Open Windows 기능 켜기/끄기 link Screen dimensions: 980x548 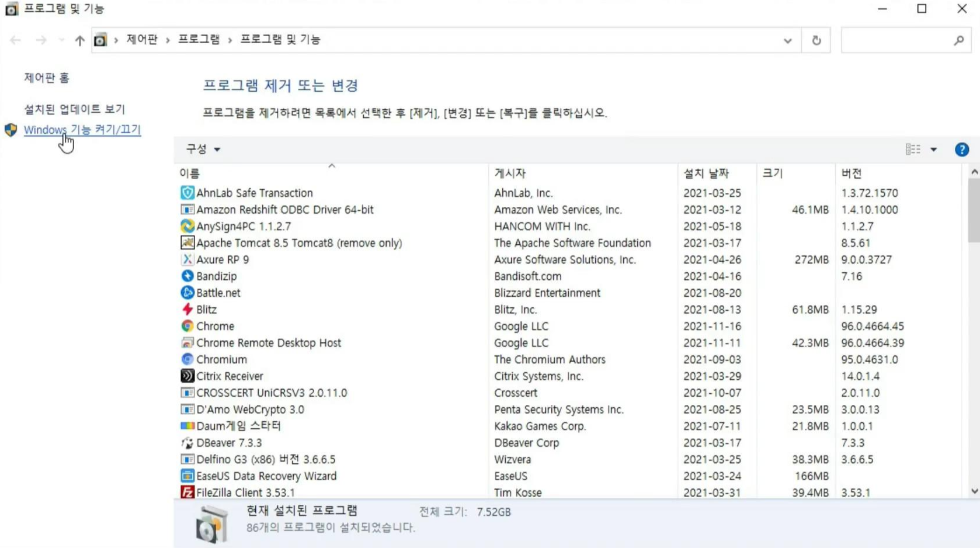(82, 129)
